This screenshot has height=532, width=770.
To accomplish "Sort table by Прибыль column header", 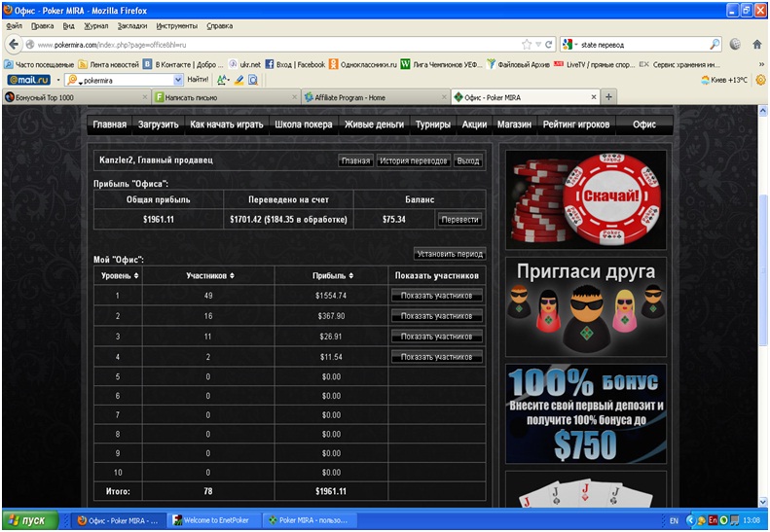I will coord(332,276).
